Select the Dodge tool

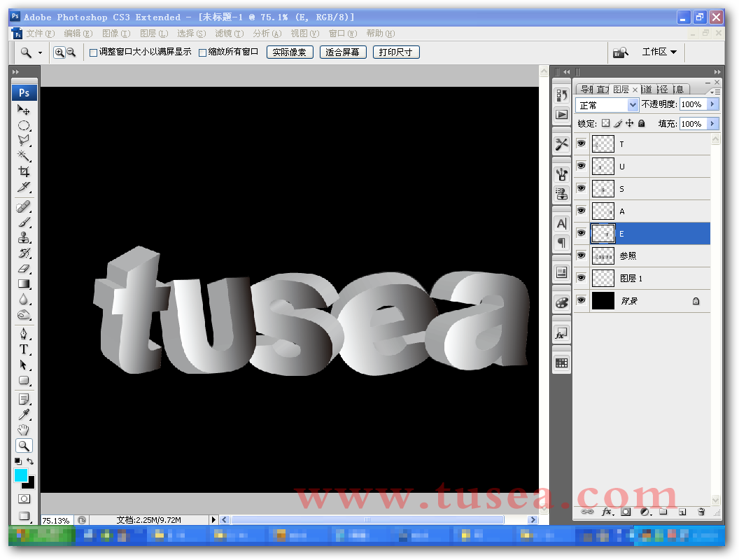24,315
